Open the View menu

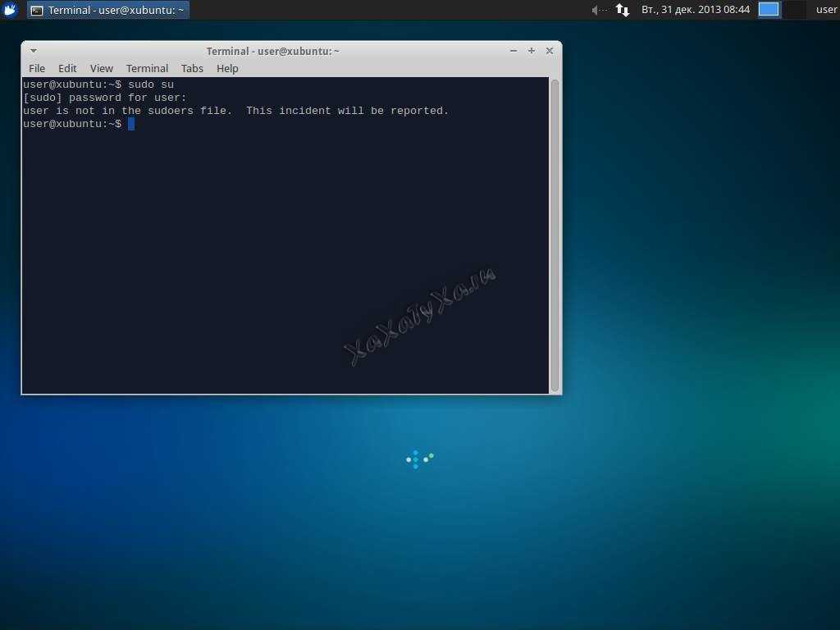click(102, 68)
